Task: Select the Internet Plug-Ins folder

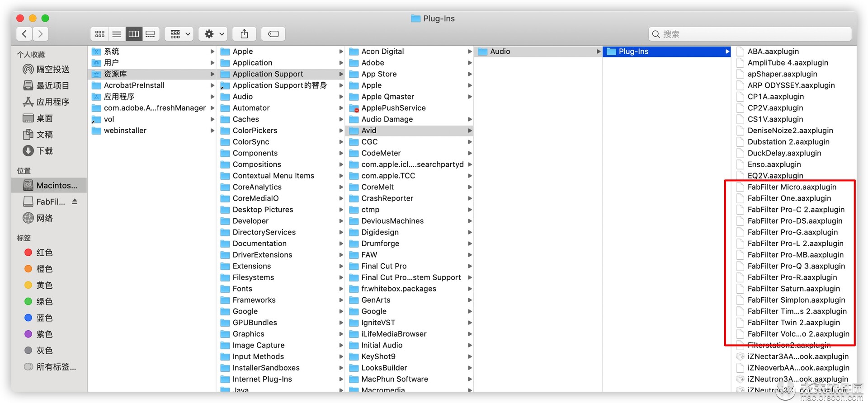Action: pos(281,379)
